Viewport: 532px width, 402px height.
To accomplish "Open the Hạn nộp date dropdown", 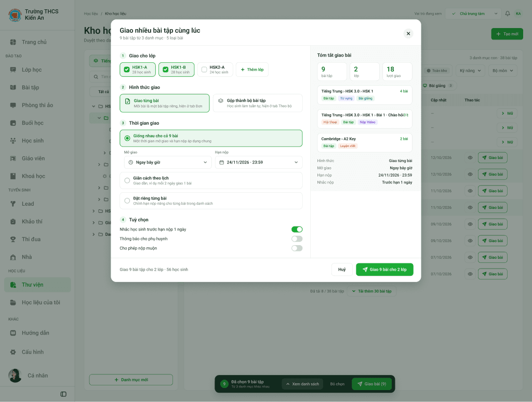I will 259,163.
